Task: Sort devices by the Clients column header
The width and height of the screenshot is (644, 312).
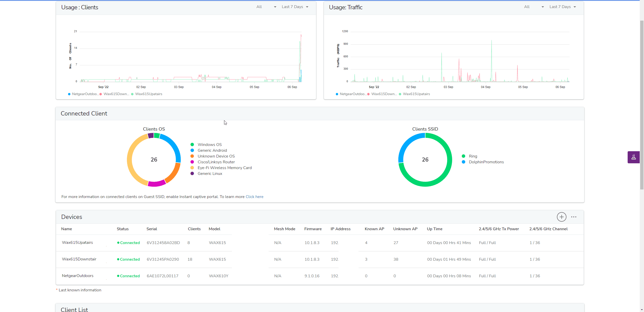Action: click(x=194, y=229)
